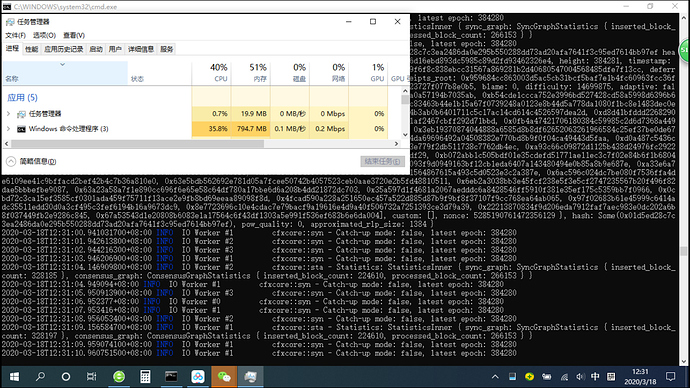The image size is (690, 388).
Task: Select the 35.8% CPU cell
Action: (211, 129)
